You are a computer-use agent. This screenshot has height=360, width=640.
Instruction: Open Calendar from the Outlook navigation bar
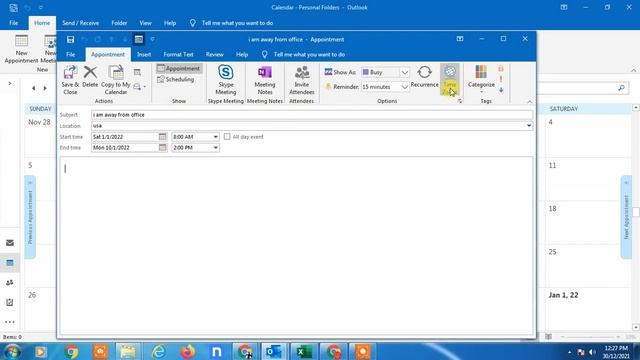[10, 263]
